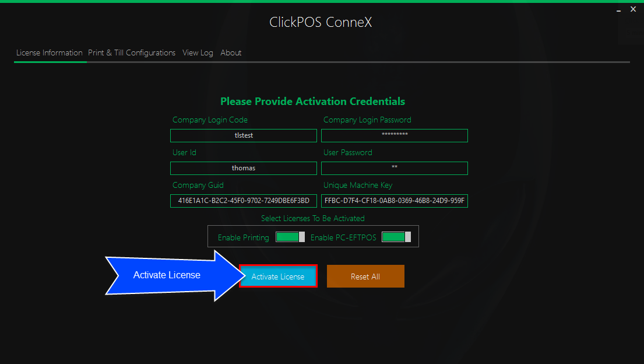Screen dimensions: 644x364
Task: Close the ClickPOS ConneX window
Action: tap(634, 9)
